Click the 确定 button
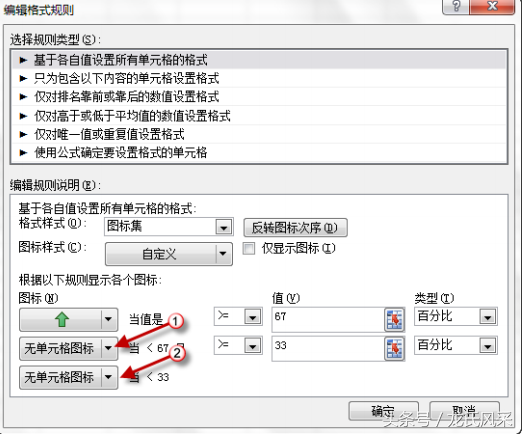The width and height of the screenshot is (523, 434). (384, 411)
